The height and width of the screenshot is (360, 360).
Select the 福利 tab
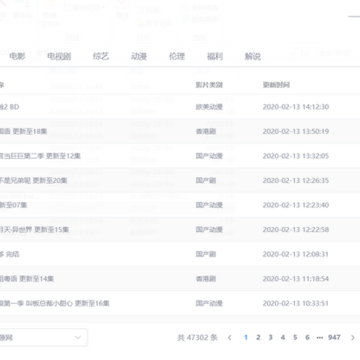tap(215, 56)
